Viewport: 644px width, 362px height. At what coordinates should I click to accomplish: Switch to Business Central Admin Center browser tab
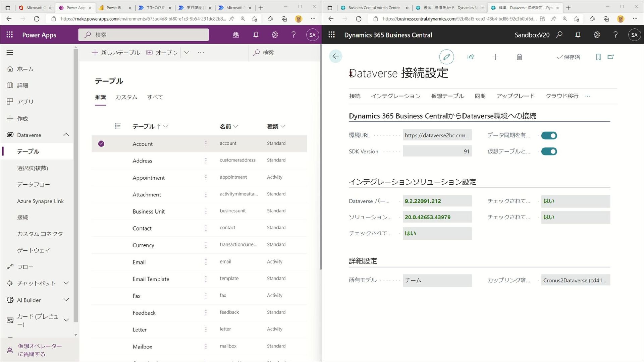[x=374, y=7]
